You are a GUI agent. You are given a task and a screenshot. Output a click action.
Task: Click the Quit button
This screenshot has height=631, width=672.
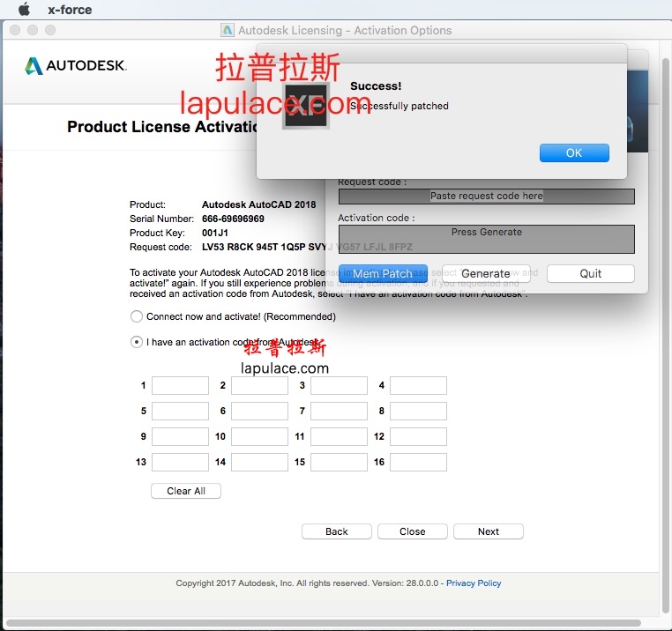tap(590, 274)
